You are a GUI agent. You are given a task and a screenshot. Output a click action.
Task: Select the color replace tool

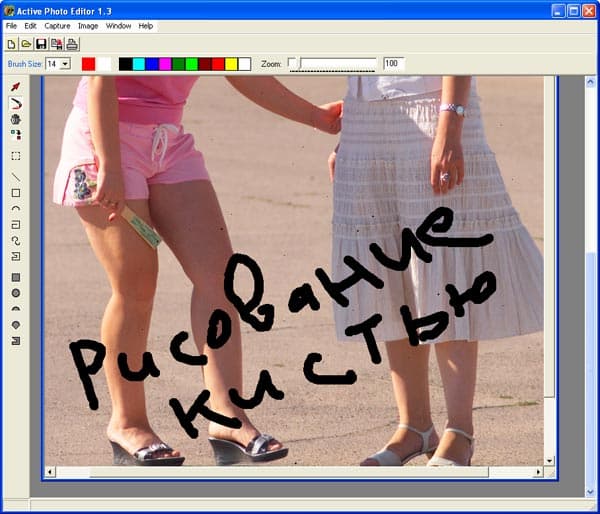pos(16,135)
